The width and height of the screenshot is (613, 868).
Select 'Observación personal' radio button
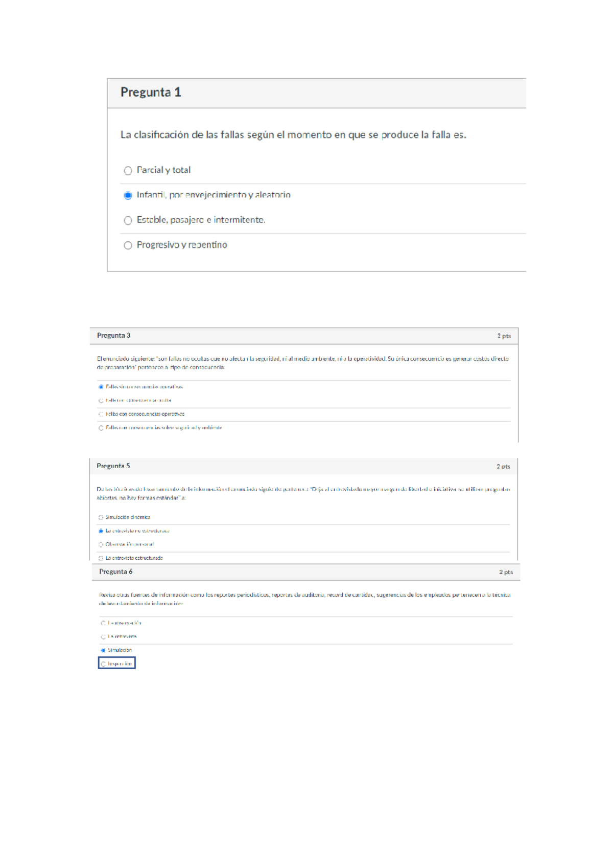[x=101, y=544]
